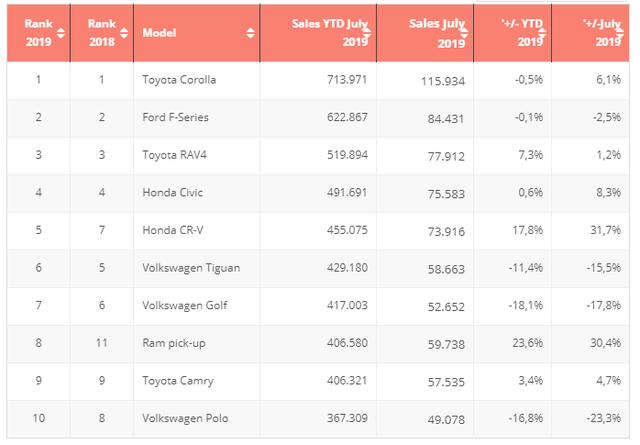Click the Honda Civic row name
Viewport: 640px width, 445px height.
click(173, 193)
